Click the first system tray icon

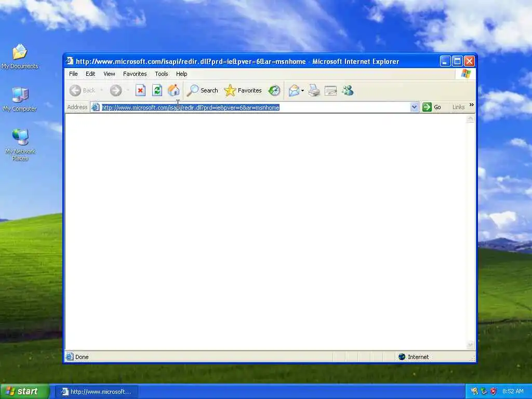[474, 391]
